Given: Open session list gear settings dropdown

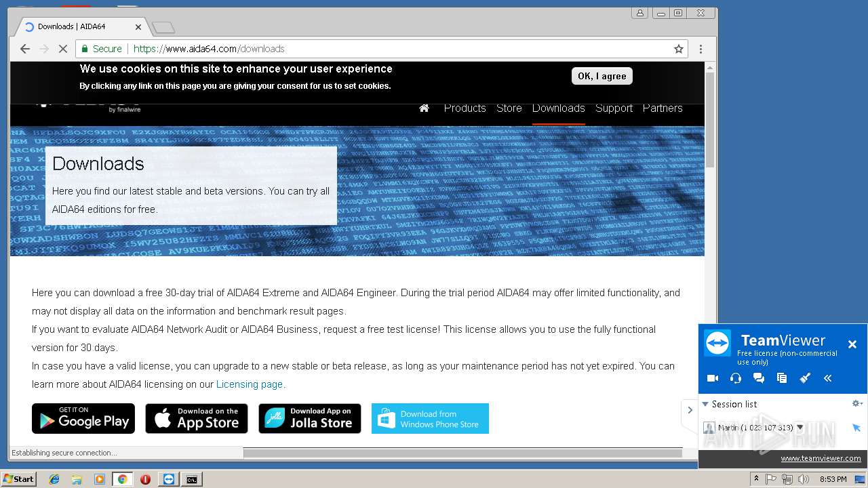Looking at the screenshot, I should point(857,403).
